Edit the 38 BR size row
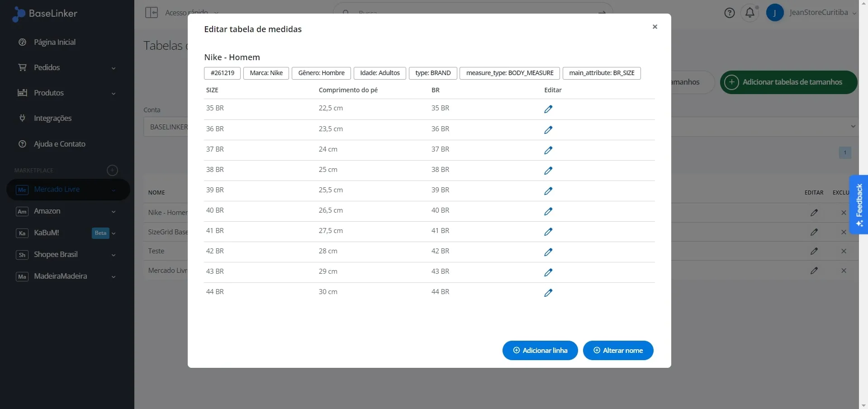This screenshot has width=868, height=409. click(548, 171)
